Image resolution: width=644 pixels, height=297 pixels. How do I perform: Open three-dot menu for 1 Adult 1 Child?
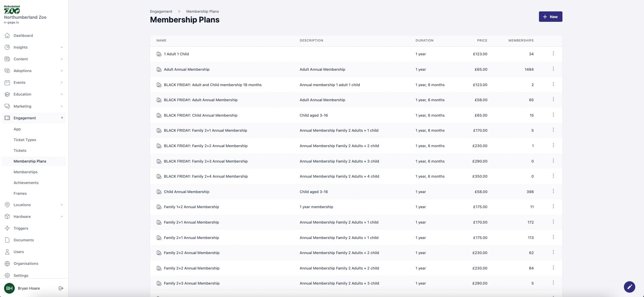(x=553, y=54)
